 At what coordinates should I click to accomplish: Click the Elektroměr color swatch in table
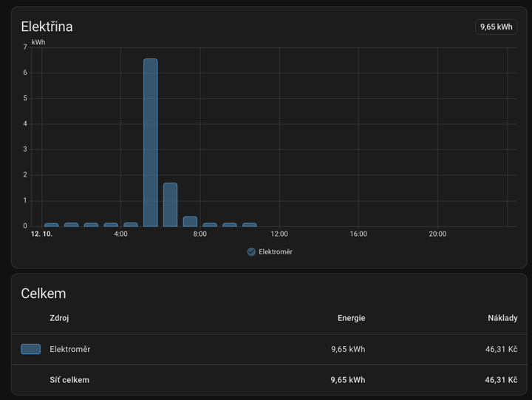pos(30,349)
